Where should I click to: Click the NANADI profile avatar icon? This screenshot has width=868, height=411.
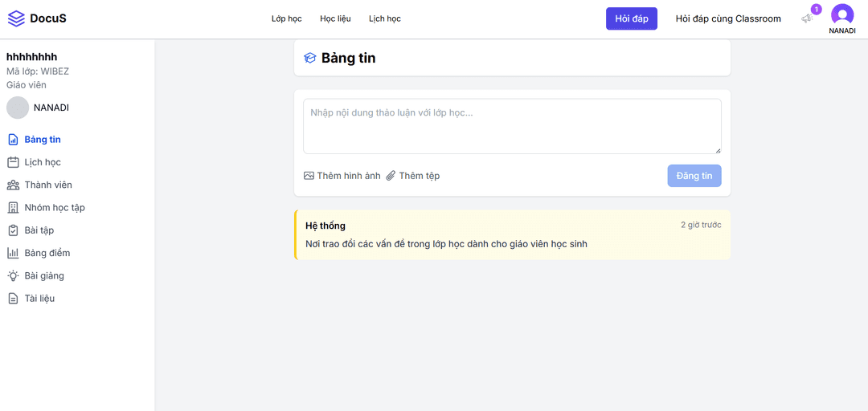click(x=842, y=14)
